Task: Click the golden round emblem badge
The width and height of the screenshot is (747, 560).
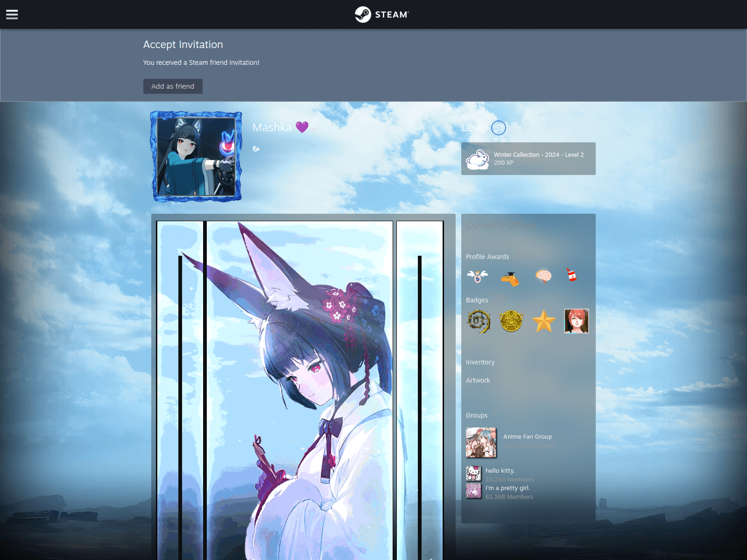Action: coord(511,321)
